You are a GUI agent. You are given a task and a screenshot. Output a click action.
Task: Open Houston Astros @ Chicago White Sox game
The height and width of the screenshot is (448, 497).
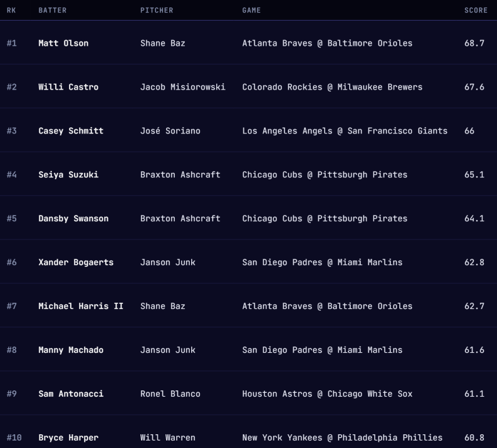coord(327,394)
